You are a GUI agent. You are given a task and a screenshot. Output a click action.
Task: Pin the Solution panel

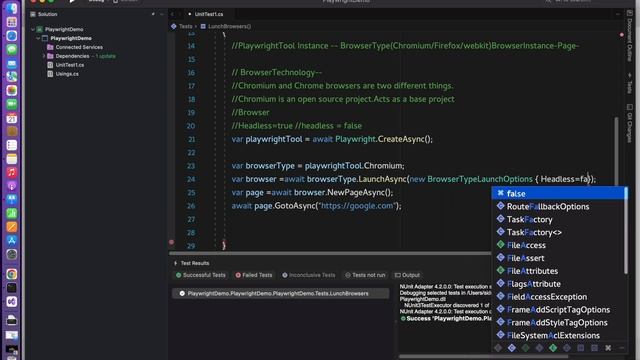tap(153, 14)
